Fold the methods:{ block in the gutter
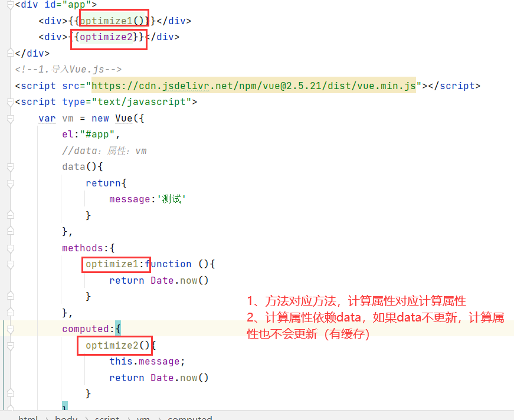The image size is (514, 420). (9, 248)
